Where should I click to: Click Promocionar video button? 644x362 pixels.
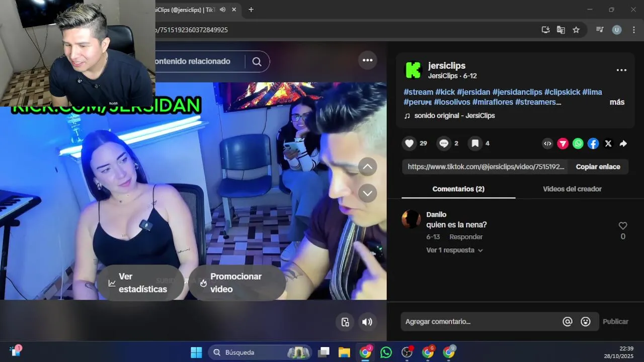point(237,283)
